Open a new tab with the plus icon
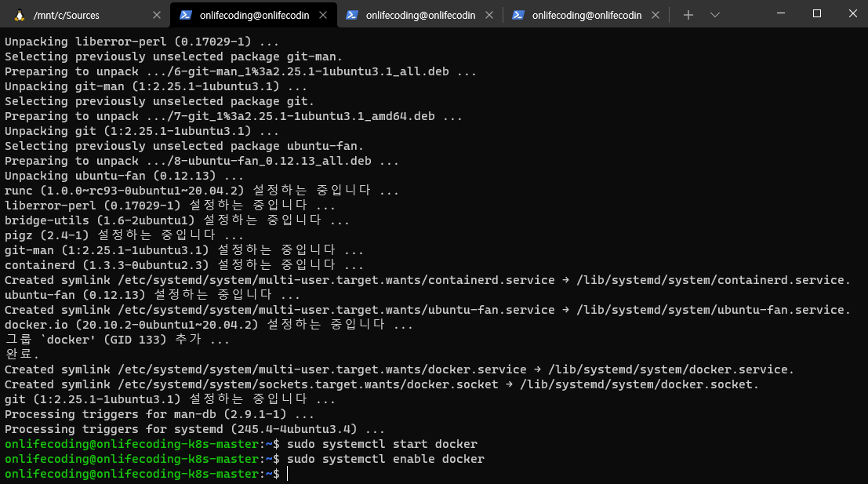Image resolution: width=868 pixels, height=484 pixels. coord(688,15)
